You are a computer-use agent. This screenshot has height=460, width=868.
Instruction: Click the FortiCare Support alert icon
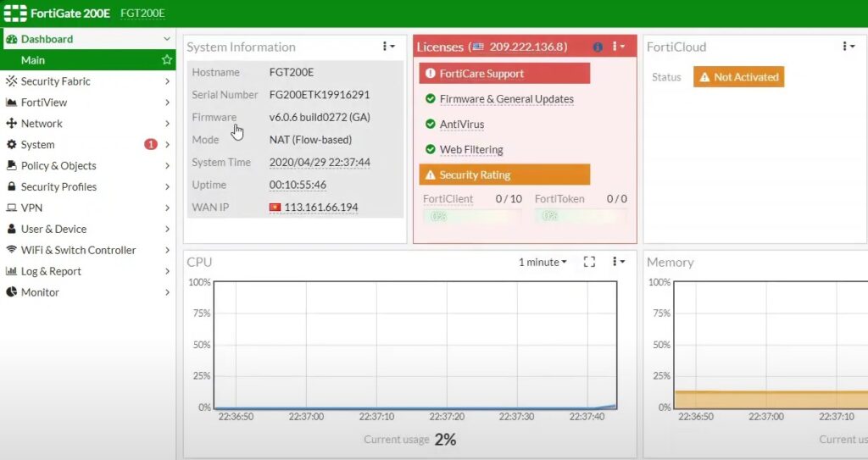click(x=430, y=74)
